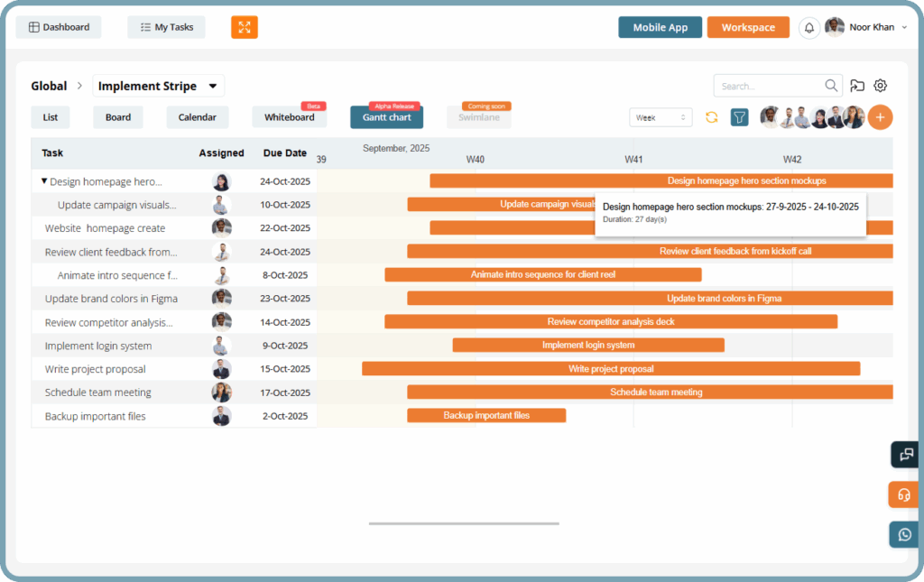
Task: Open the WhatsApp chat widget
Action: coord(904,534)
